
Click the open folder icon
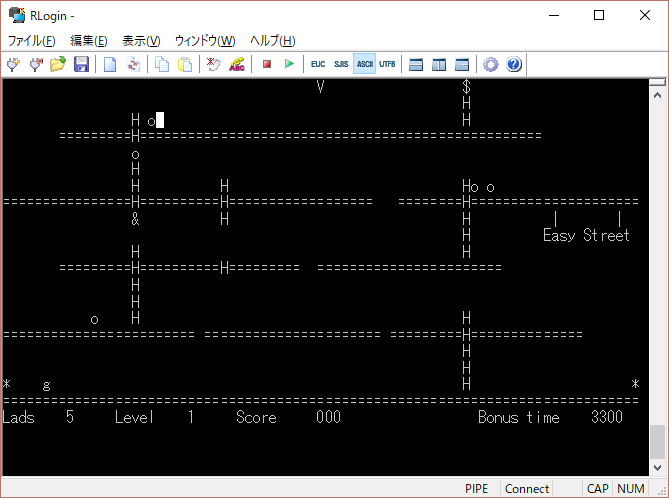click(x=58, y=64)
